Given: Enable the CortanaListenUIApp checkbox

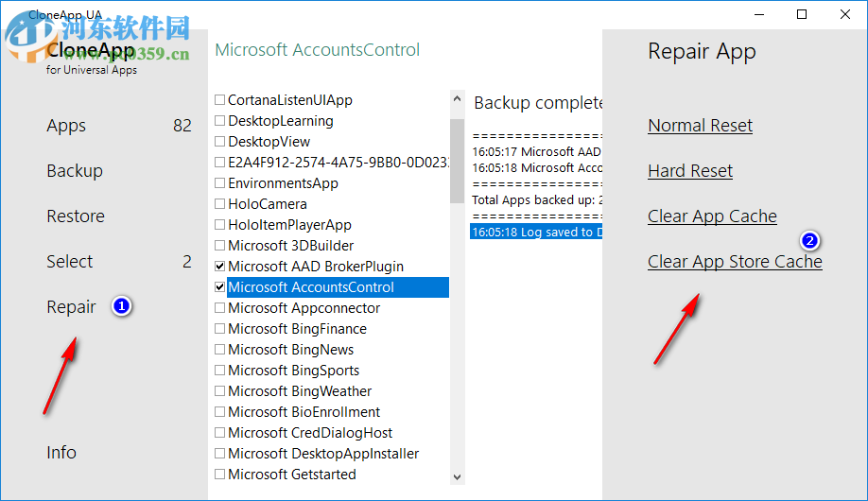Looking at the screenshot, I should pyautogui.click(x=220, y=100).
